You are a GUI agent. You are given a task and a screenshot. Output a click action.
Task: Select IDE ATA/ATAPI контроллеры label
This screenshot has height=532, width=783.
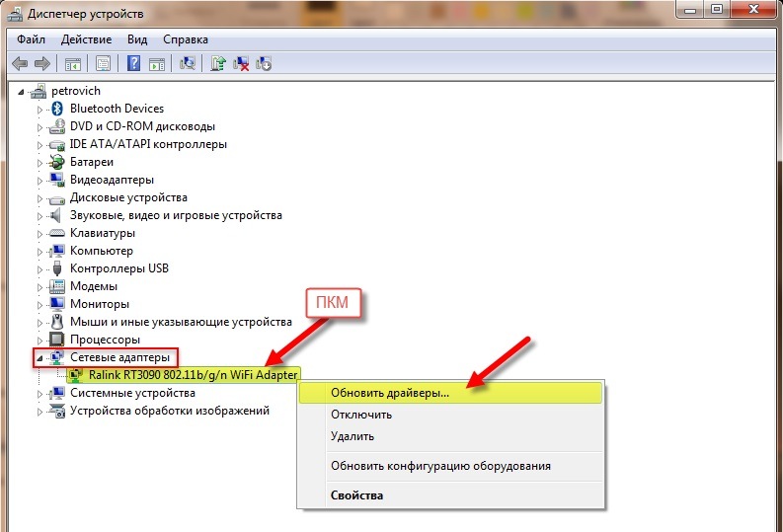[148, 144]
